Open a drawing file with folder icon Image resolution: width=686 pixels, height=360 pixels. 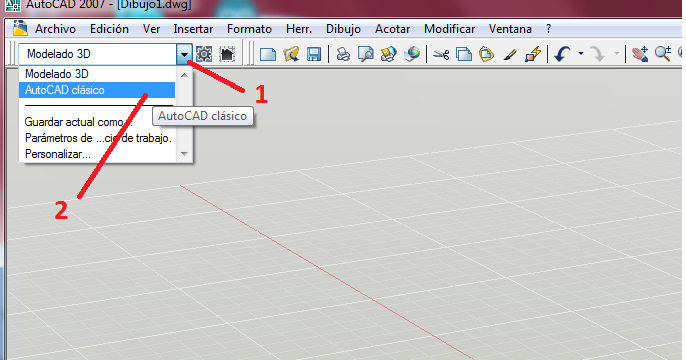point(291,54)
